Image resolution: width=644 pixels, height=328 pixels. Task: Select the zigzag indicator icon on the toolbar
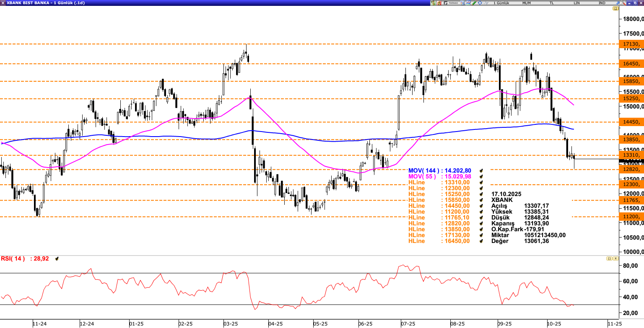coord(486,3)
